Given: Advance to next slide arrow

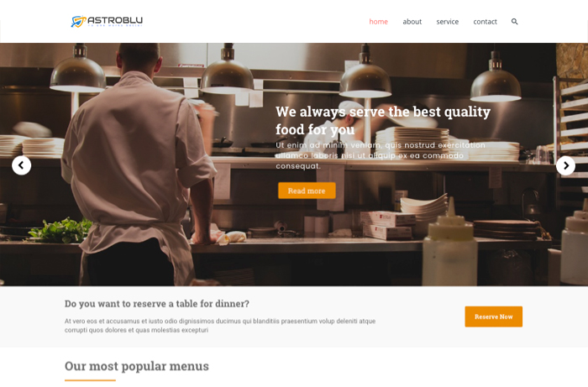Looking at the screenshot, I should pyautogui.click(x=565, y=165).
